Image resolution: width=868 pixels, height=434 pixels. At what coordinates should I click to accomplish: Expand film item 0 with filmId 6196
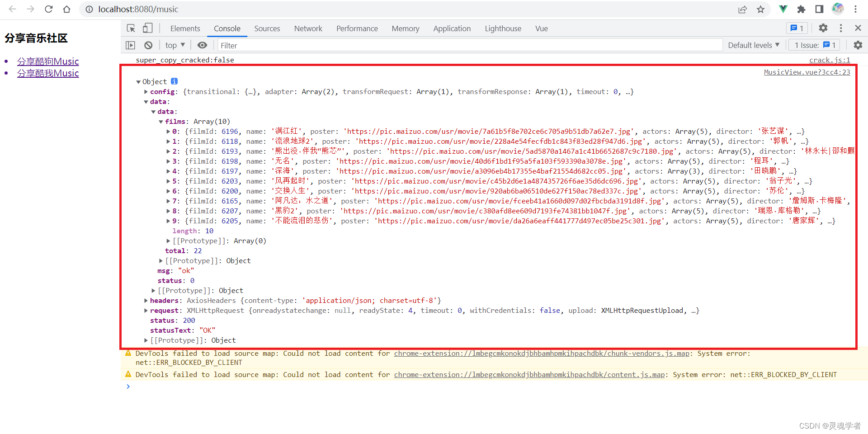(168, 132)
